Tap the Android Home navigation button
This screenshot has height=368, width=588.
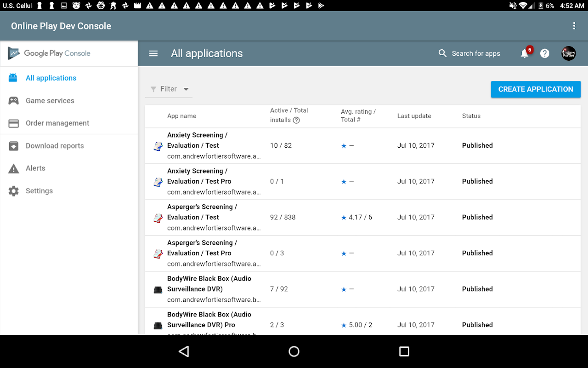(x=294, y=351)
